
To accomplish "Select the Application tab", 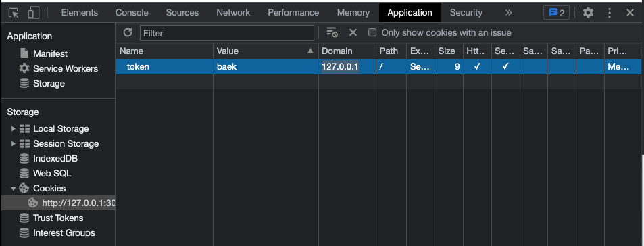I will pyautogui.click(x=410, y=13).
